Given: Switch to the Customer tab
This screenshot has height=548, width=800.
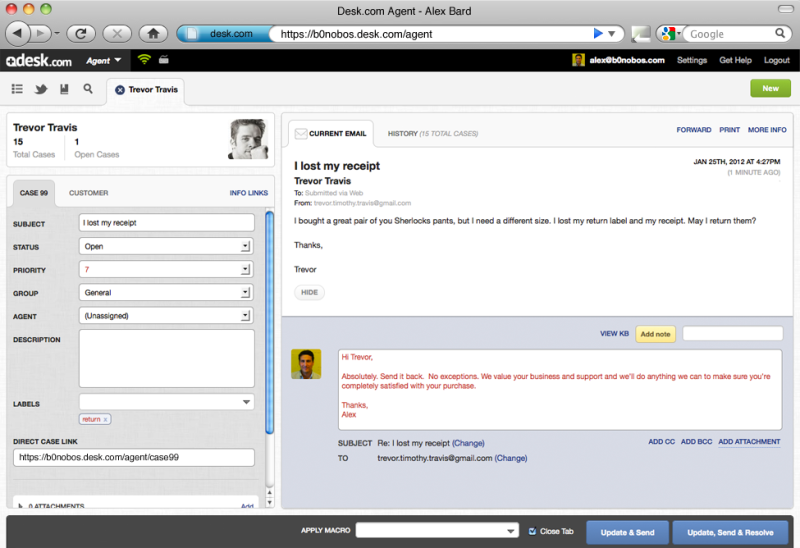Looking at the screenshot, I should (89, 193).
